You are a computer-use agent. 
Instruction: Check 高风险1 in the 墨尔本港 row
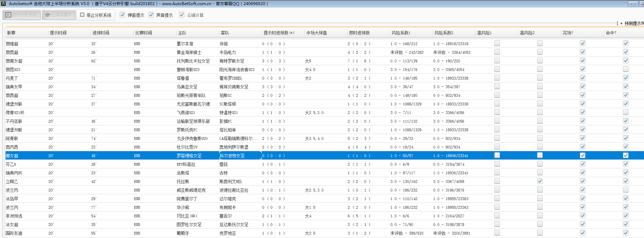click(497, 43)
